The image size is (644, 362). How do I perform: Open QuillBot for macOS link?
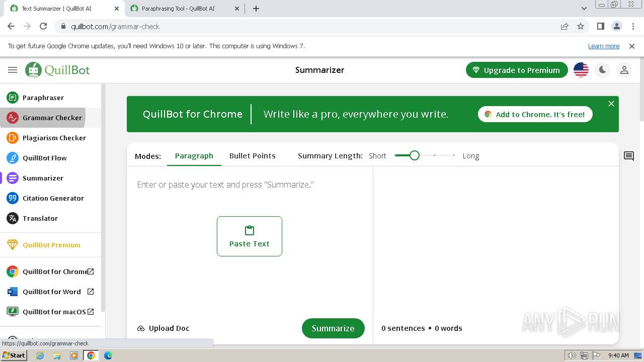pyautogui.click(x=50, y=312)
